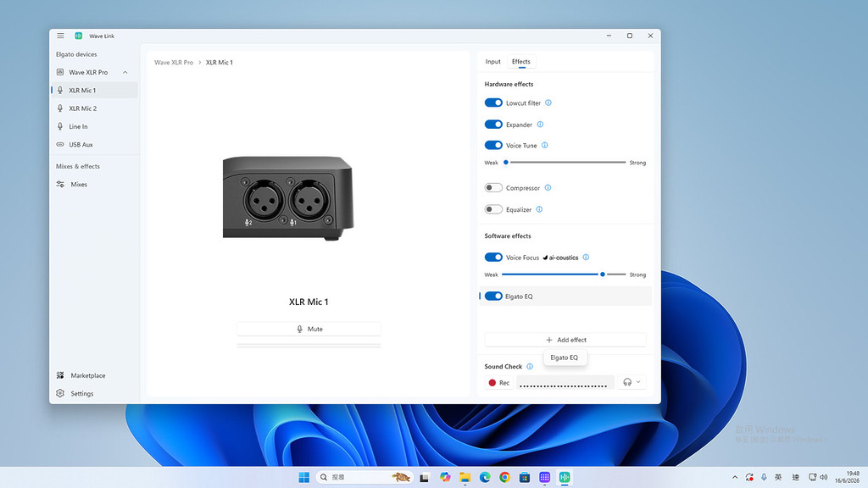Collapse the Wave XLR Pro device list

coord(125,73)
